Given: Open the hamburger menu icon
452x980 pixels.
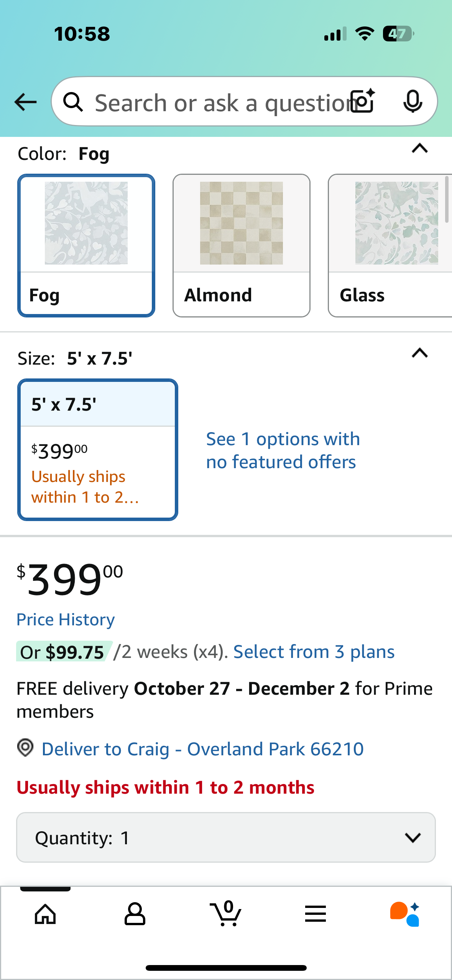Looking at the screenshot, I should click(316, 914).
